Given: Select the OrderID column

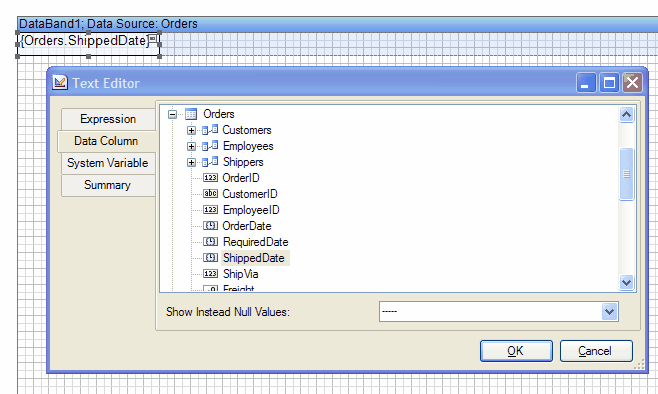Looking at the screenshot, I should (241, 178).
